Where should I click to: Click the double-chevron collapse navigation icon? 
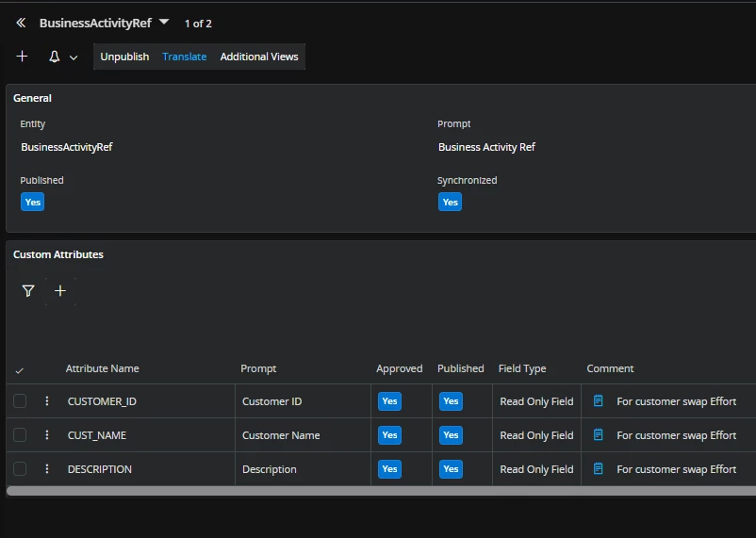tap(21, 23)
